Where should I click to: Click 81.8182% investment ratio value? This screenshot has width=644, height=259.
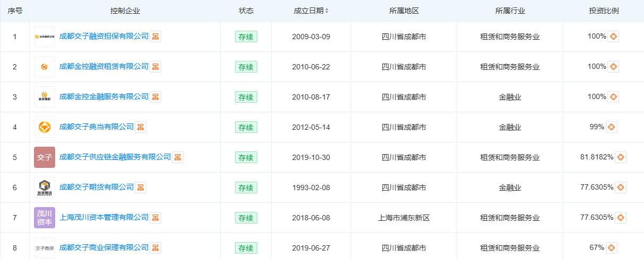tap(597, 157)
